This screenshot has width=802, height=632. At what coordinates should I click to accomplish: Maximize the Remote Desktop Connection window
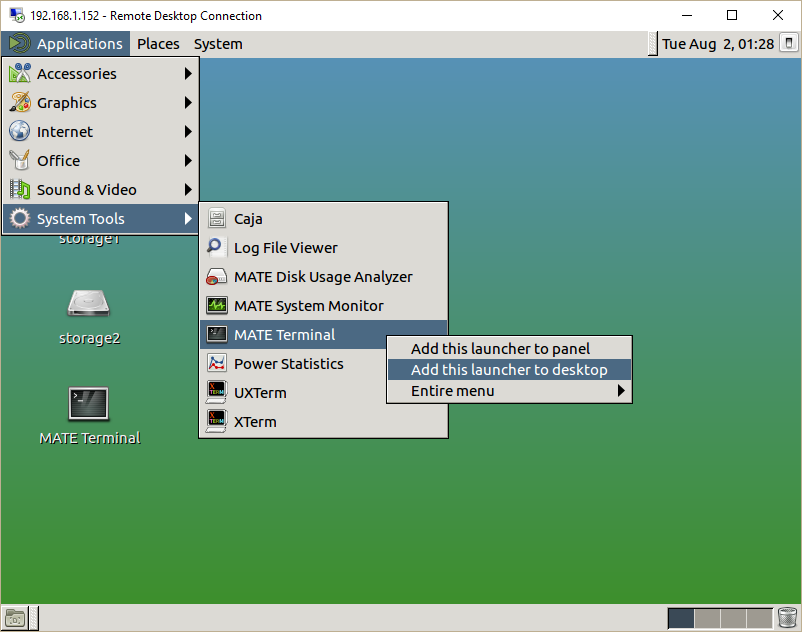pos(732,15)
